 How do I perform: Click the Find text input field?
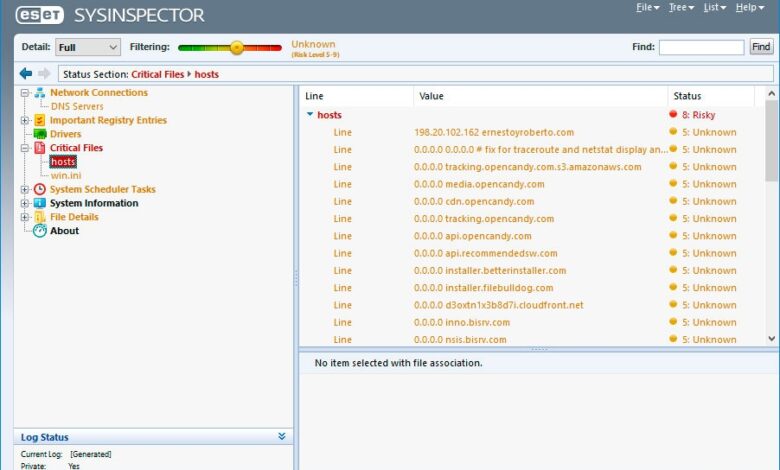click(x=701, y=47)
